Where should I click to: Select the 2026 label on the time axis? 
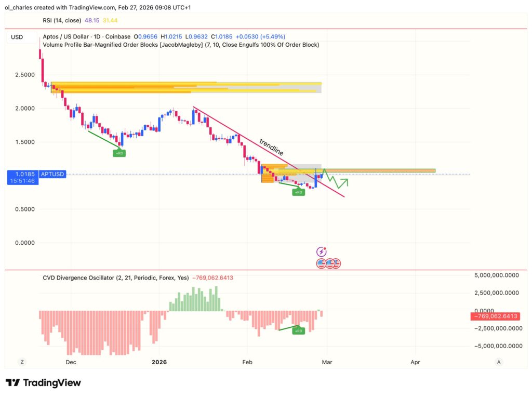[159, 362]
